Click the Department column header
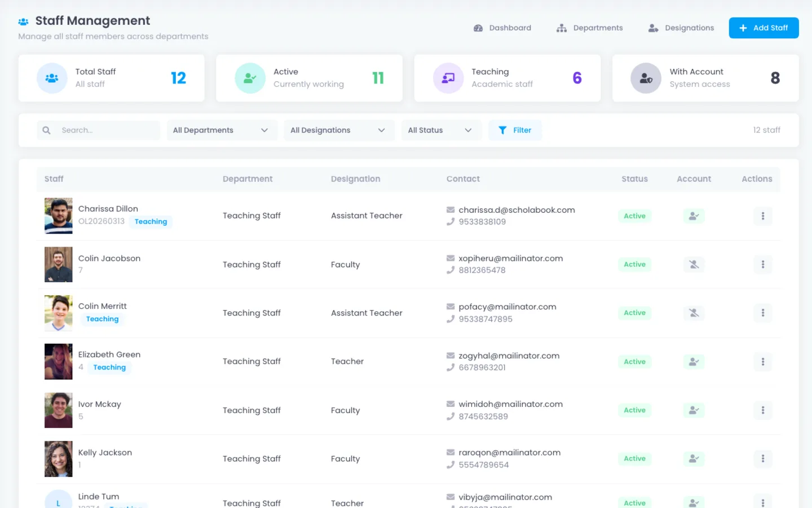This screenshot has width=812, height=508. (248, 179)
